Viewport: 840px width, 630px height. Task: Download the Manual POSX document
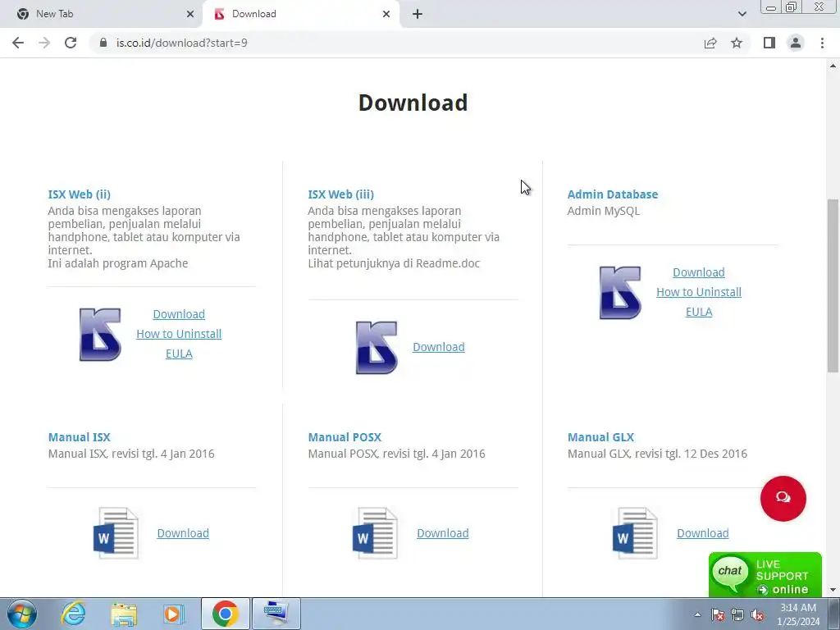(442, 533)
